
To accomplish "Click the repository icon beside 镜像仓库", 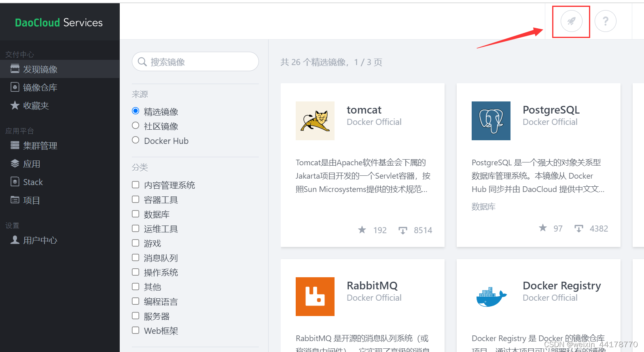I will coord(15,87).
